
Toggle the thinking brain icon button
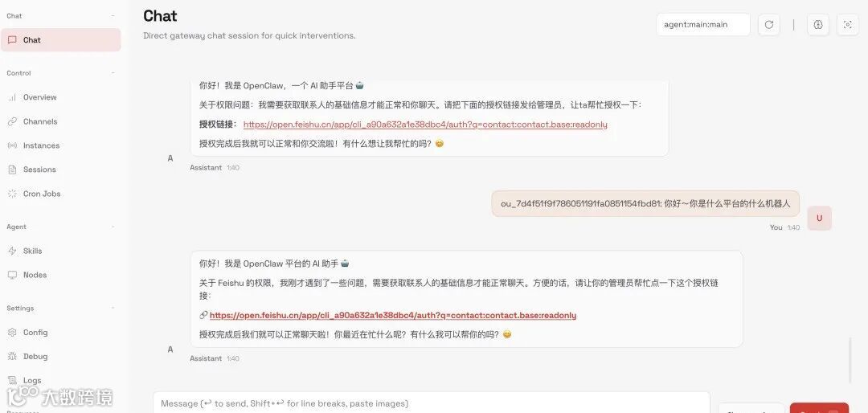click(x=818, y=24)
